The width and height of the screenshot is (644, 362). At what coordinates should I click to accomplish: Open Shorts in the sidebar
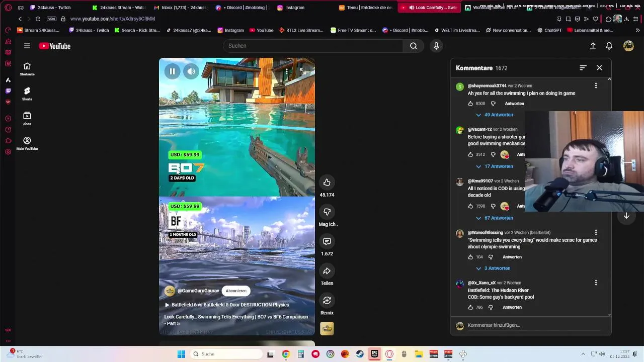[x=27, y=94]
